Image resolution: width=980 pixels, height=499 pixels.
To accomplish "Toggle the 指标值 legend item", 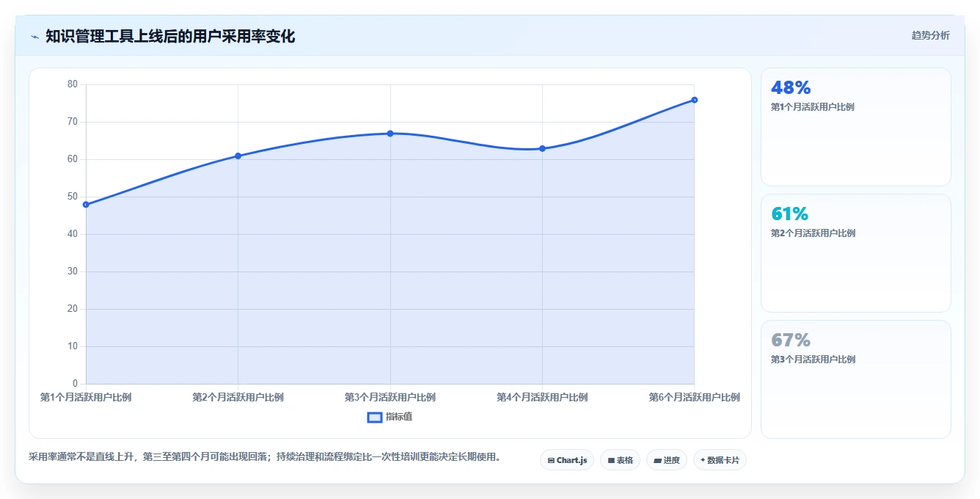I will [x=390, y=417].
